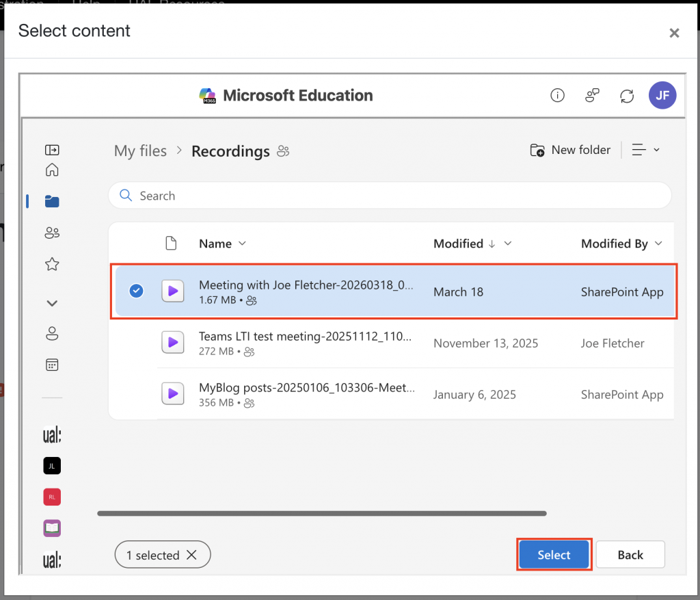Navigate to My files breadcrumb
700x600 pixels.
tap(140, 151)
